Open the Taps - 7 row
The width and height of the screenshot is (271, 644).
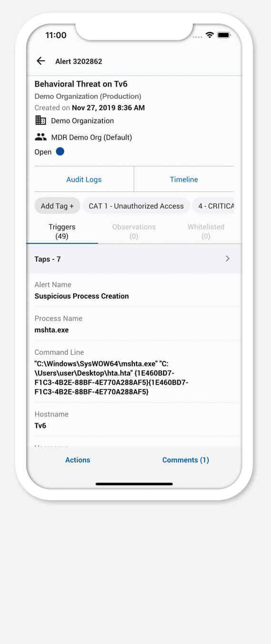tap(134, 259)
